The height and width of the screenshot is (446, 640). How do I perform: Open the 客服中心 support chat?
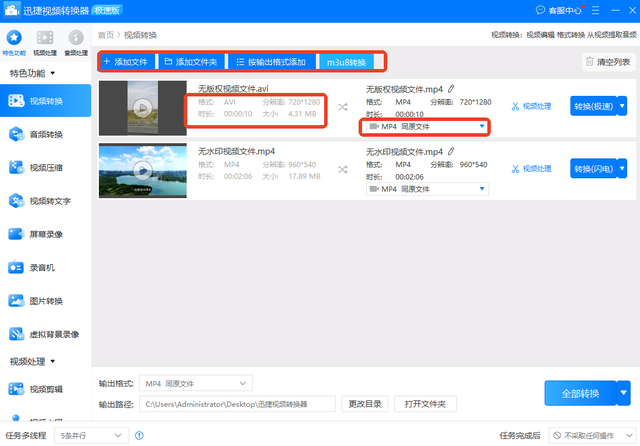pyautogui.click(x=559, y=10)
